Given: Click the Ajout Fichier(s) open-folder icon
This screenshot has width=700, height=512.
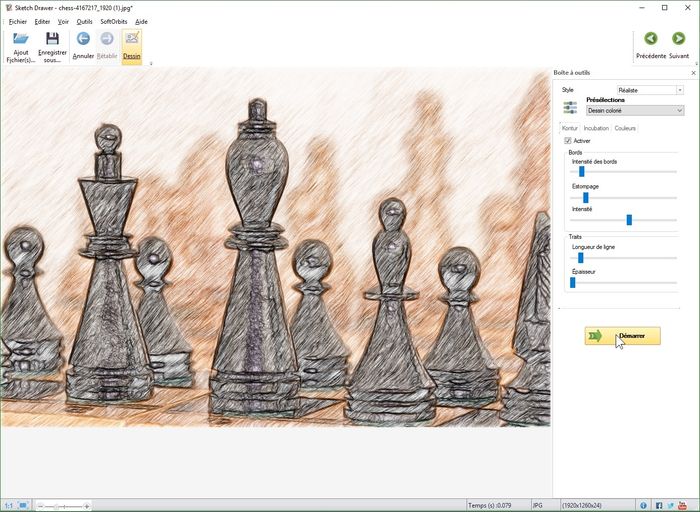Looking at the screenshot, I should (20, 39).
